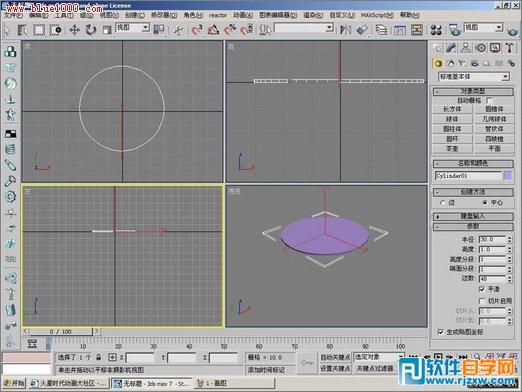Toggle the Auto Key (自动关键点) button
The width and height of the screenshot is (522, 392).
click(x=335, y=357)
